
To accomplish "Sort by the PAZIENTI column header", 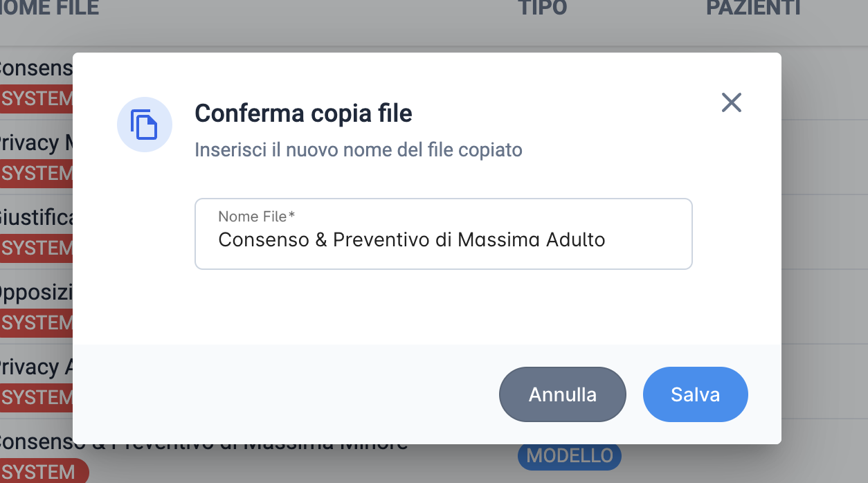I will [753, 8].
